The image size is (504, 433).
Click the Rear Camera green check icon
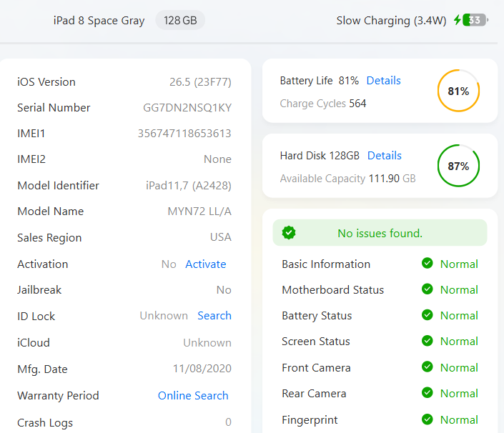[428, 393]
